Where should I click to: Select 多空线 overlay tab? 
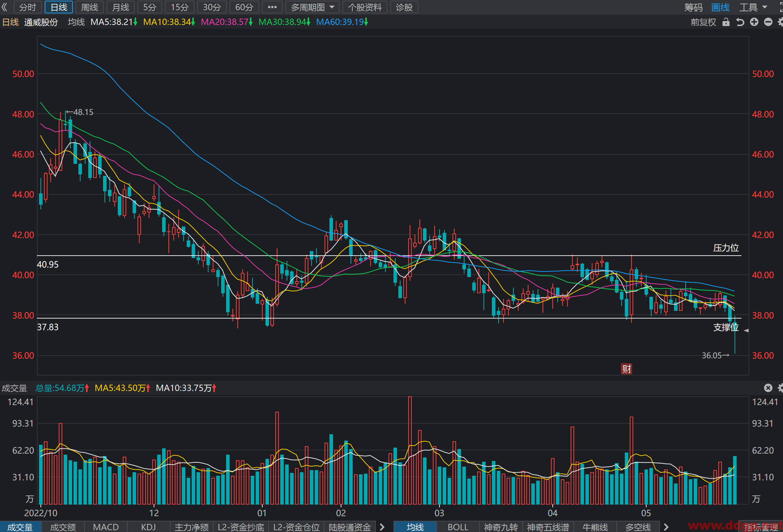(x=638, y=527)
